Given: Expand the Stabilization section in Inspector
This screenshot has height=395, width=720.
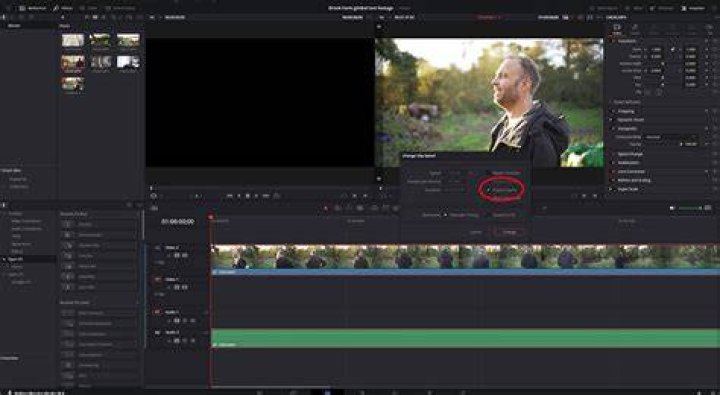Looking at the screenshot, I should (x=628, y=163).
